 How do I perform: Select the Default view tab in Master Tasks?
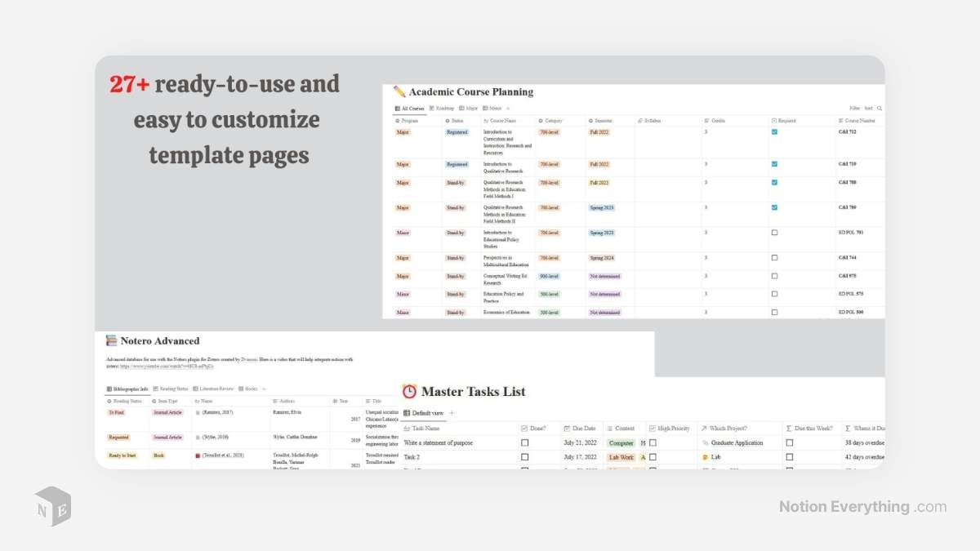tap(424, 413)
